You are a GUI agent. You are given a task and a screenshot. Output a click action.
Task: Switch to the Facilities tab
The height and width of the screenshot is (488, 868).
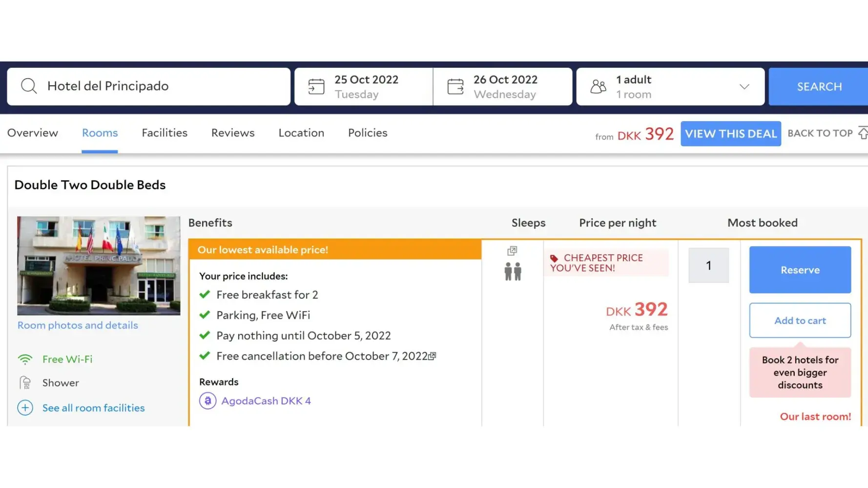165,133
